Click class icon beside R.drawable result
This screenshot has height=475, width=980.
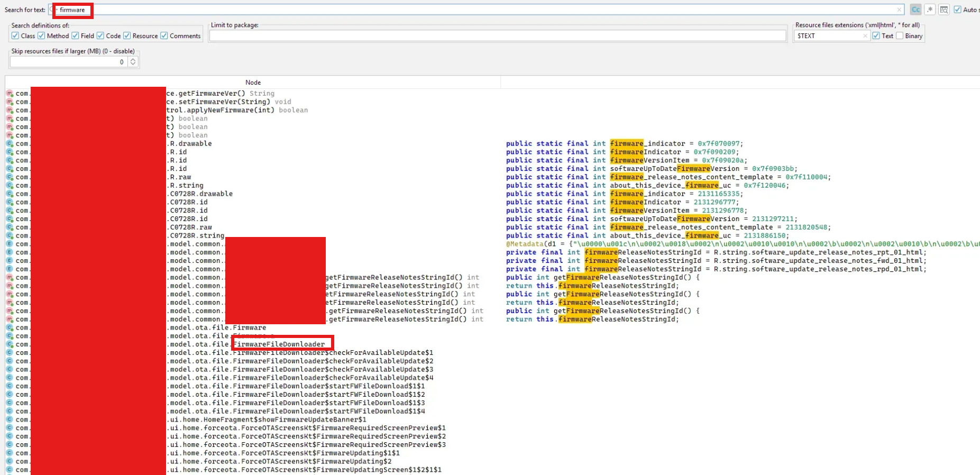(x=10, y=144)
